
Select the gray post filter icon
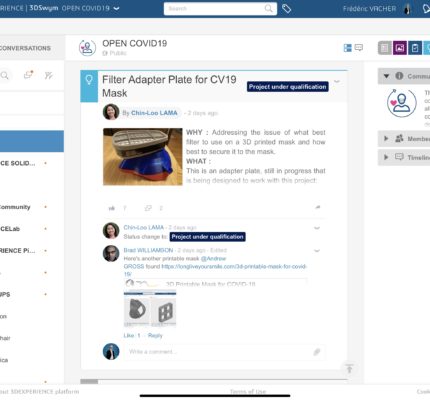tap(384, 48)
